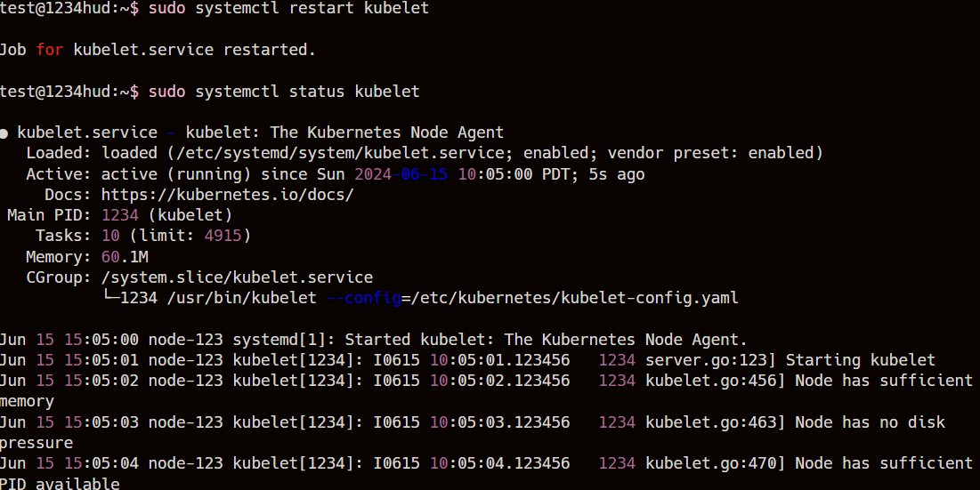The width and height of the screenshot is (980, 490).
Task: Click the status dot beside kubelet.service
Action: (4, 133)
